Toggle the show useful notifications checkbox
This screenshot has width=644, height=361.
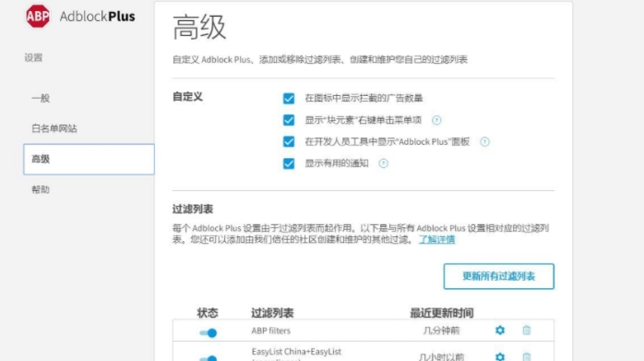289,163
